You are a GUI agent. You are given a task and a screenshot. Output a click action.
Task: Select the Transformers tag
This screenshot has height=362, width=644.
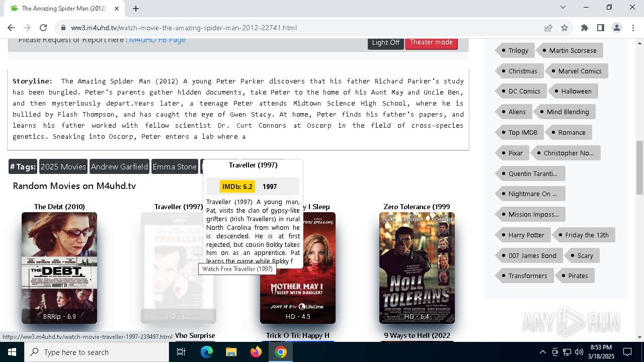coord(524,276)
